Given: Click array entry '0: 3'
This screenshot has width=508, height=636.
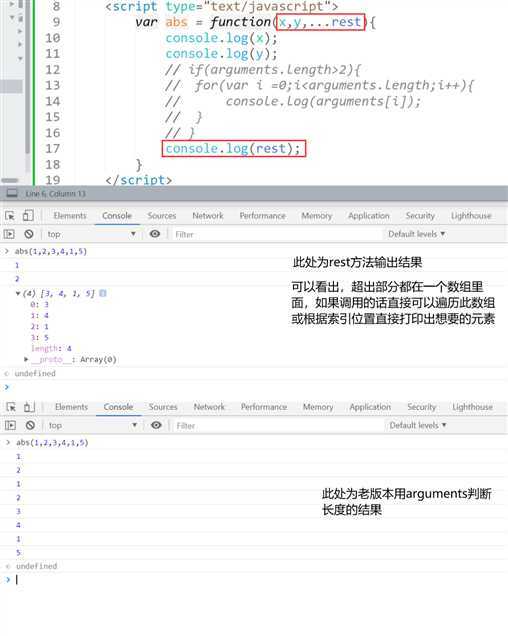Looking at the screenshot, I should point(39,304).
